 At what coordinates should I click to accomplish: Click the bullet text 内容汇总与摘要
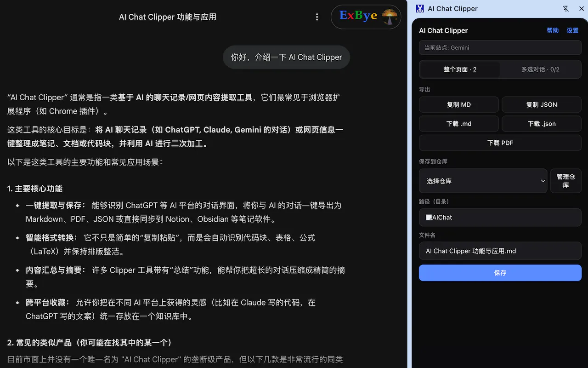point(56,270)
